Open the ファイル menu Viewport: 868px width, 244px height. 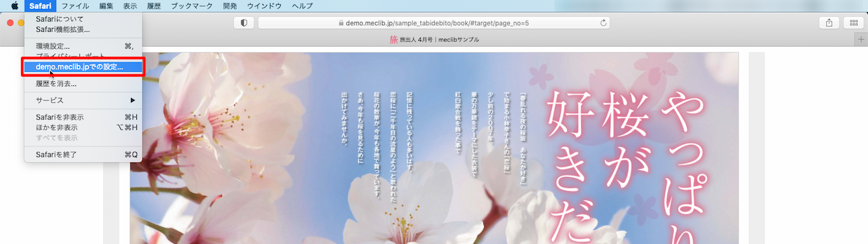(75, 5)
